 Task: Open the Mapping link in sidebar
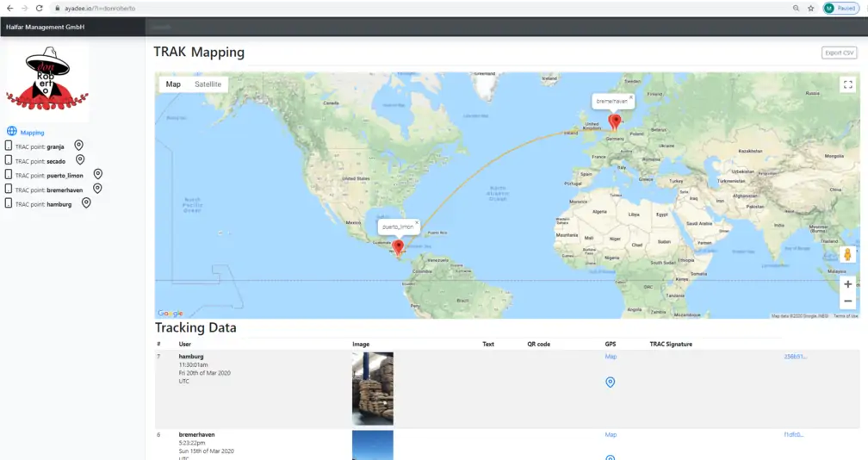(32, 133)
